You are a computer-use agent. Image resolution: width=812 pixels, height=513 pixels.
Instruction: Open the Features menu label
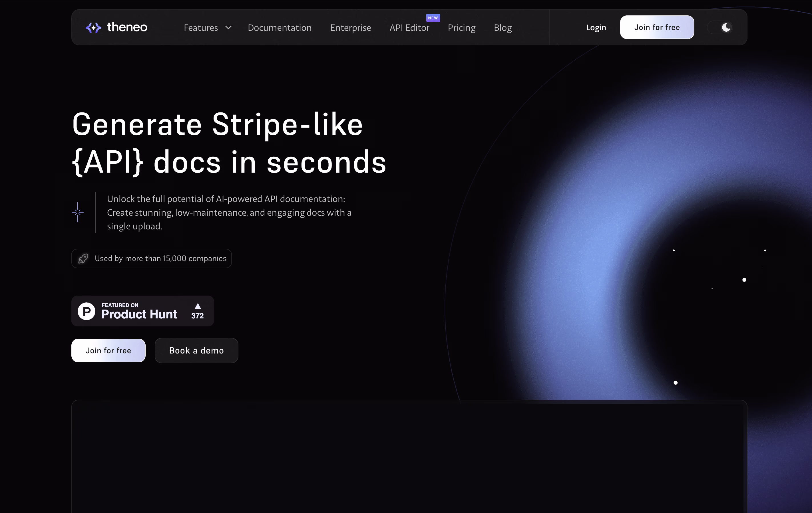(201, 28)
